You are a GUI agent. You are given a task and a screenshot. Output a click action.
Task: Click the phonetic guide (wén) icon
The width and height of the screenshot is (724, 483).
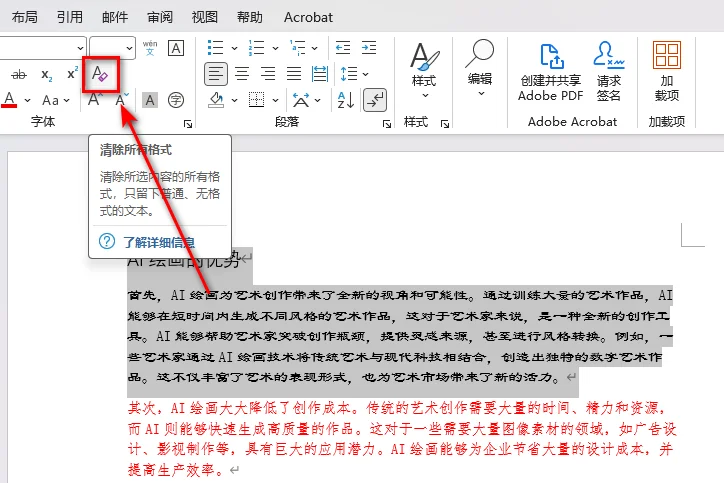point(150,48)
